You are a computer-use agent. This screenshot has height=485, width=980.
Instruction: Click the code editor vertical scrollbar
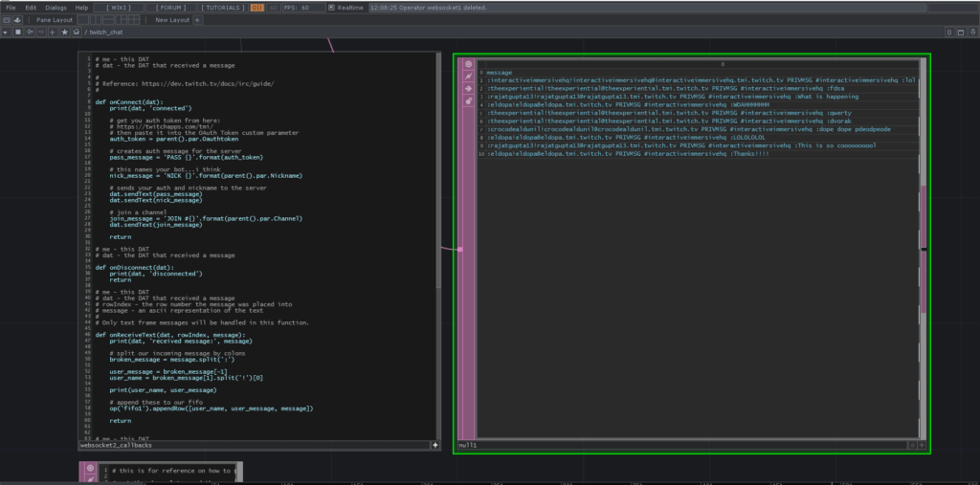[x=438, y=172]
